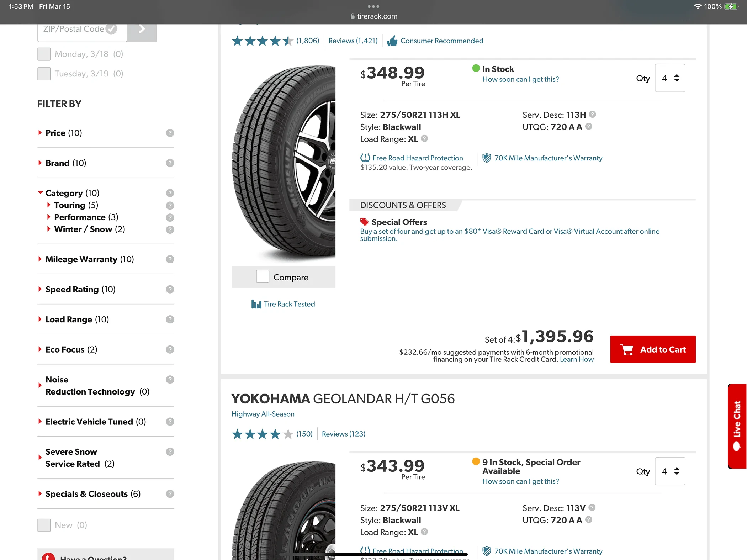The width and height of the screenshot is (747, 560).
Task: Click help icon beside Michelin Load Range XL
Action: [x=424, y=138]
